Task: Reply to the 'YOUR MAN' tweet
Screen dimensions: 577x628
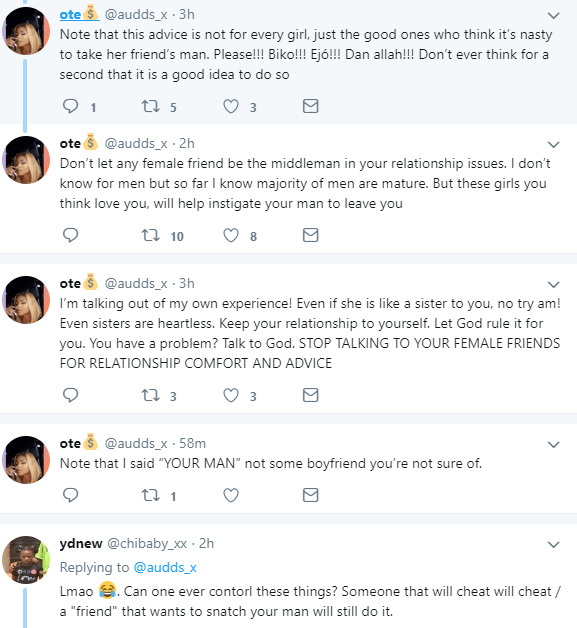Action: (x=70, y=495)
